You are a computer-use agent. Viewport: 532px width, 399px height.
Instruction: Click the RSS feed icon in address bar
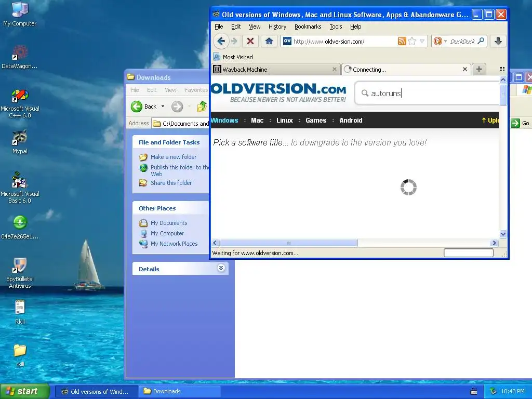coord(402,42)
